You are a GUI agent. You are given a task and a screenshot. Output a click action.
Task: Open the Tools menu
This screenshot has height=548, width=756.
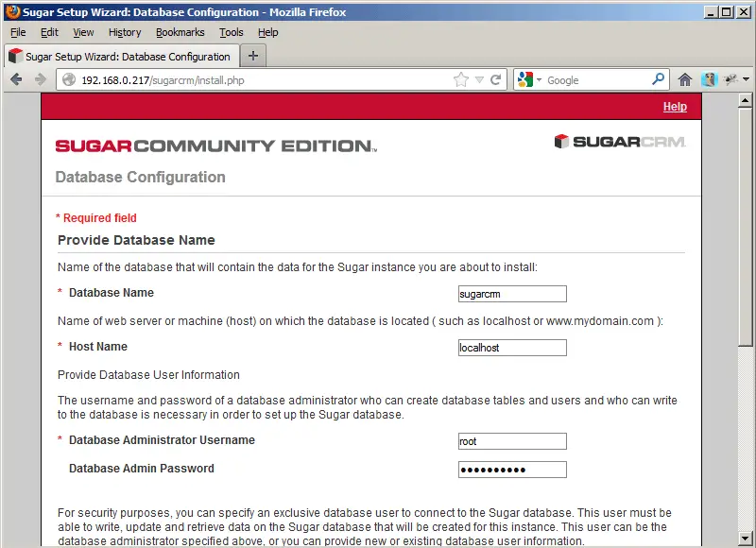coord(231,32)
